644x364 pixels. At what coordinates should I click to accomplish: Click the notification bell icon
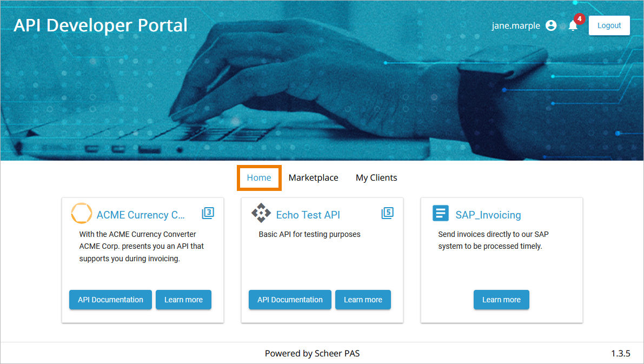[573, 26]
